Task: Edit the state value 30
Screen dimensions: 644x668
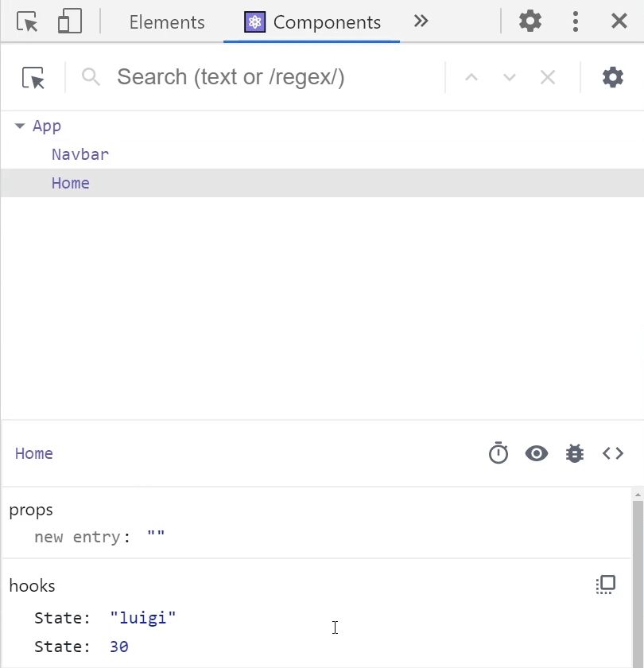Action: pyautogui.click(x=118, y=647)
